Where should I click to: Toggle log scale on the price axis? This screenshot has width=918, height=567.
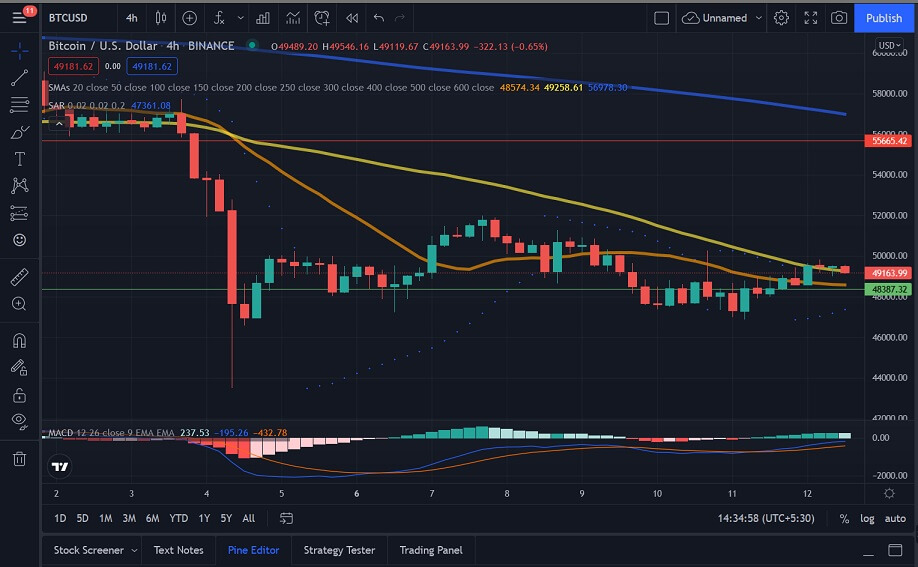pyautogui.click(x=867, y=518)
